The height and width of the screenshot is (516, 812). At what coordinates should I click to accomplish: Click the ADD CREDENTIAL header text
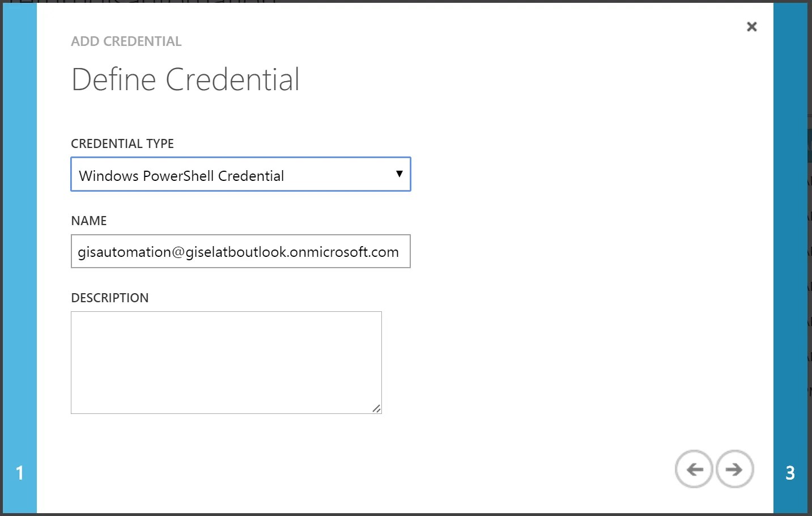(126, 41)
